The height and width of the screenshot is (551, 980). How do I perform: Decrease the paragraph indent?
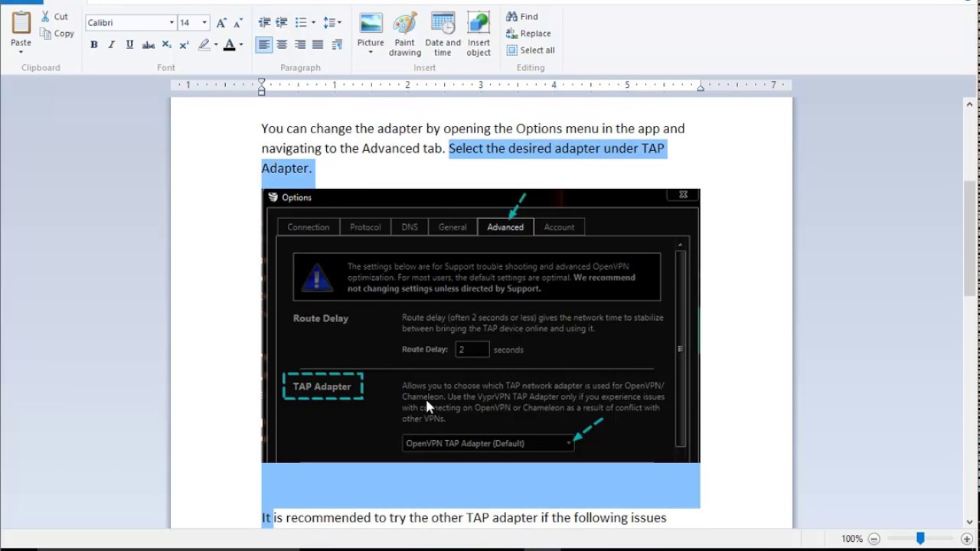tap(264, 23)
